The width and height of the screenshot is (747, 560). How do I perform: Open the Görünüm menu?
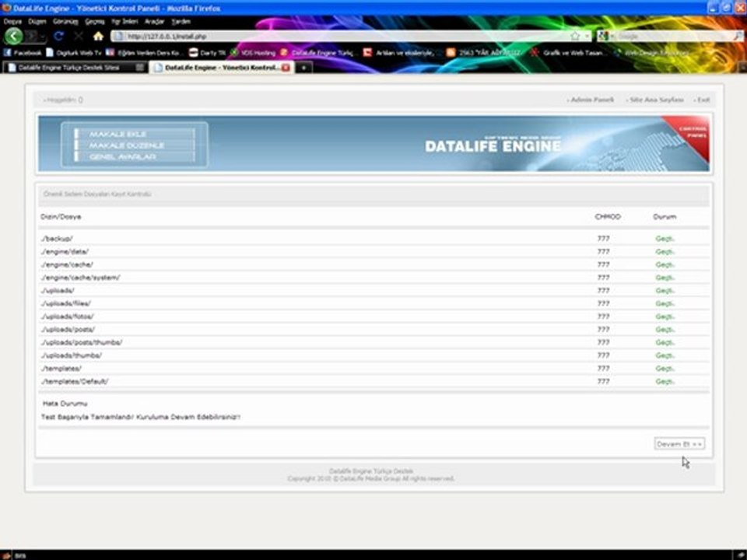click(65, 22)
